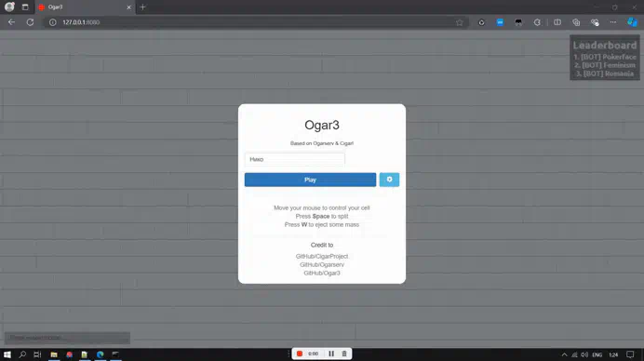Viewport: 644px width, 361px height.
Task: Open the browser split screen icon
Action: (557, 22)
